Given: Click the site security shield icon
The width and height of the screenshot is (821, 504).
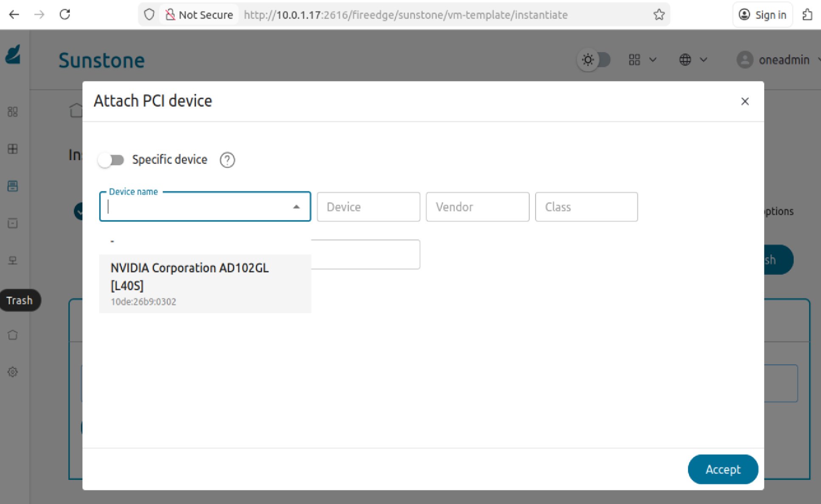Looking at the screenshot, I should pos(149,15).
